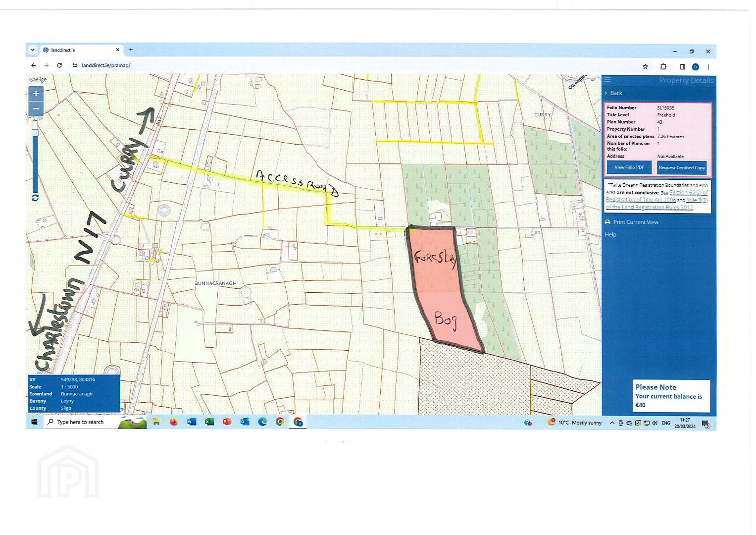Reload the landdirect.ie page
756x535 pixels.
(x=59, y=65)
